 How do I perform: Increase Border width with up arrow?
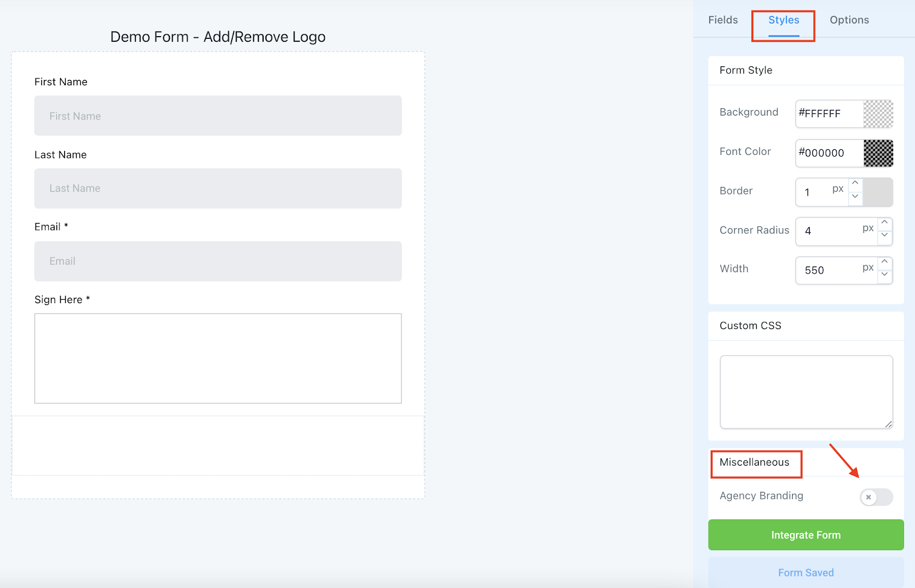[855, 183]
